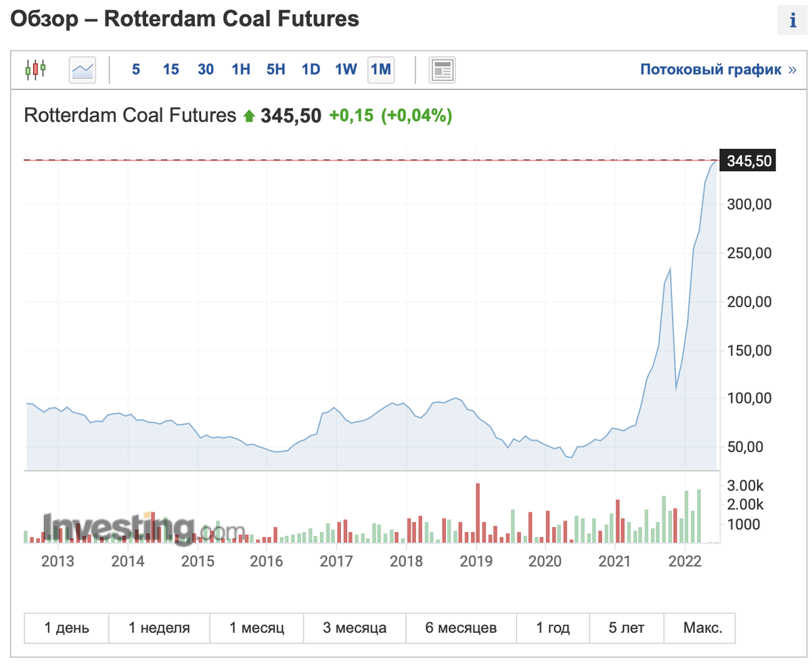Viewport: 812px width, 664px height.
Task: Switch to the 1H interval
Action: (241, 69)
